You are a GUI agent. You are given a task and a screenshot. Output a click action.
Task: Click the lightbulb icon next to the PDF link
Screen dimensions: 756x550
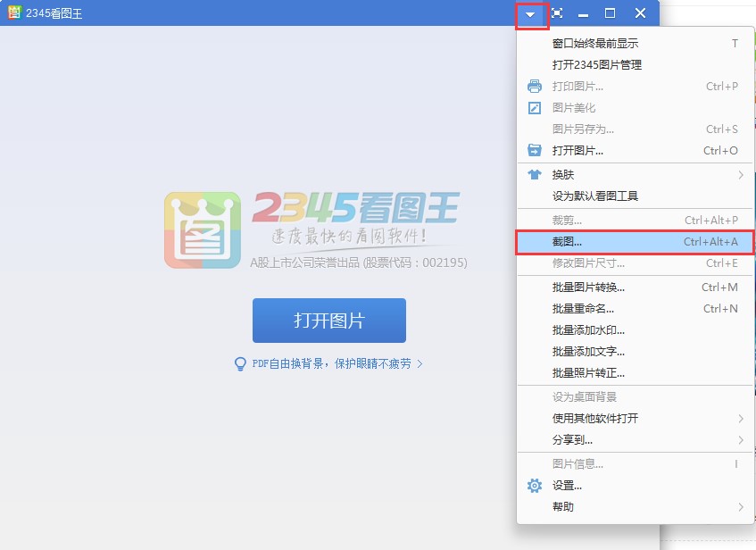click(x=239, y=363)
